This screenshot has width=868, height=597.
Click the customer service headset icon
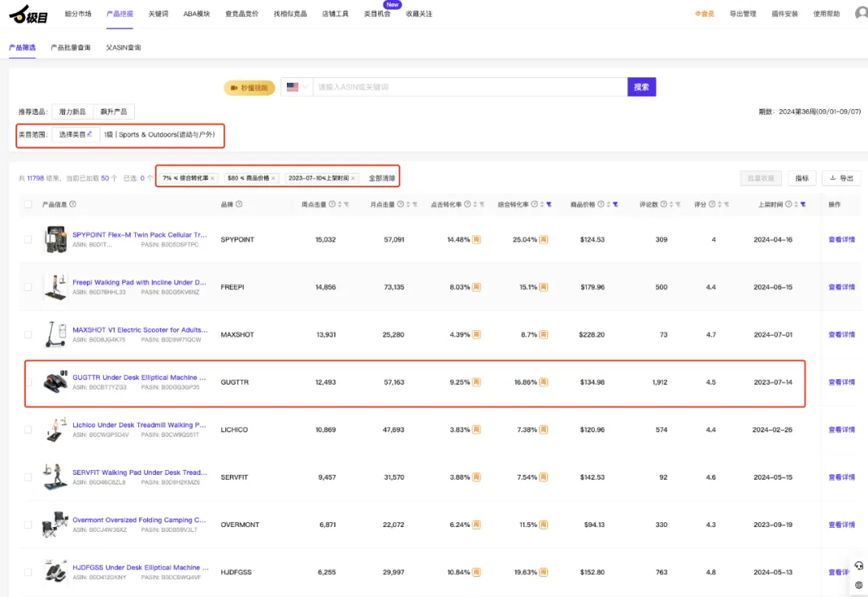pyautogui.click(x=858, y=566)
